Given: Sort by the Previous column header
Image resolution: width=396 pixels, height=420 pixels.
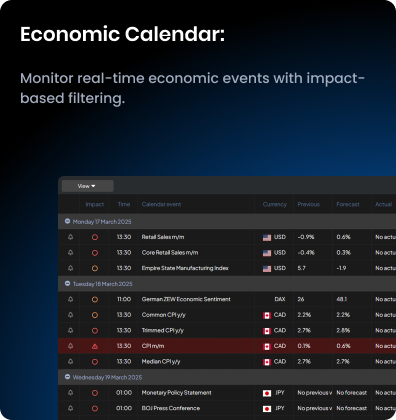Looking at the screenshot, I should coord(308,204).
